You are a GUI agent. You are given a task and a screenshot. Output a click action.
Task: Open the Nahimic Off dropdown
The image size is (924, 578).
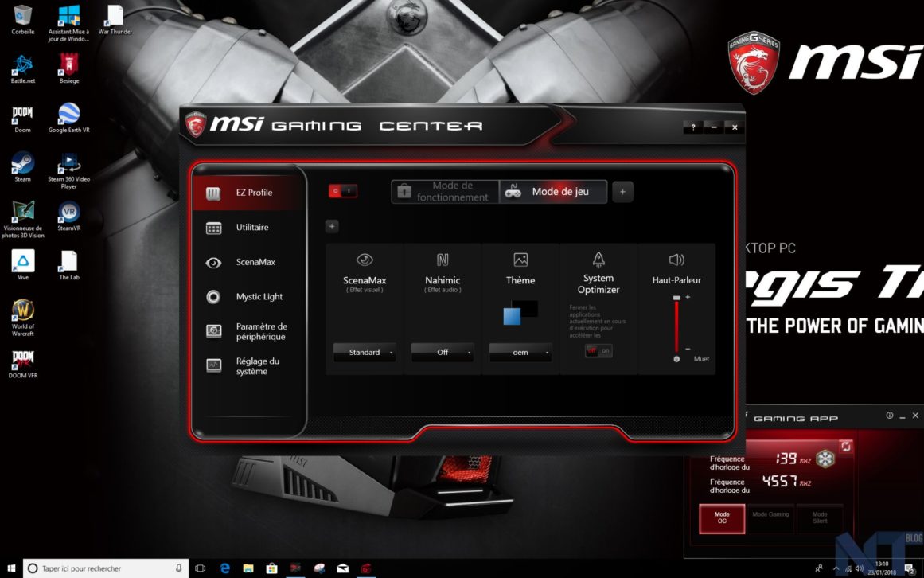pos(443,353)
